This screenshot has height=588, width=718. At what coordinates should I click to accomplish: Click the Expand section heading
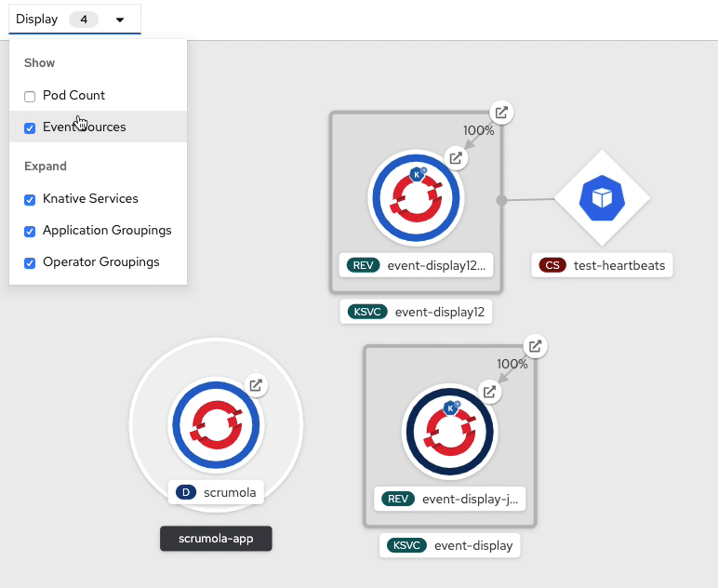[46, 167]
